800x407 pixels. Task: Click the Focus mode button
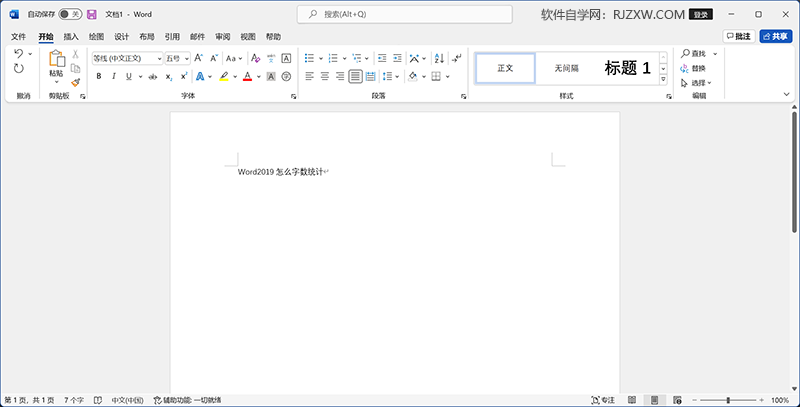click(603, 400)
